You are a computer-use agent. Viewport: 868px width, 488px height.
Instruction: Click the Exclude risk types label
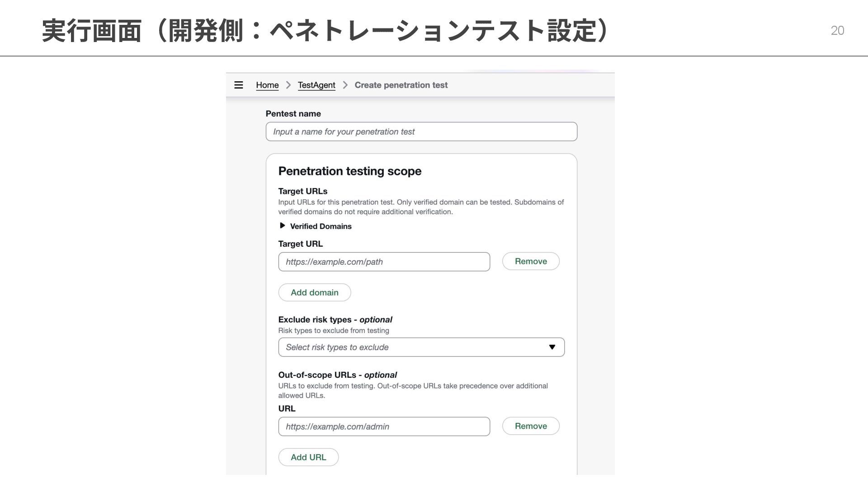pos(335,320)
